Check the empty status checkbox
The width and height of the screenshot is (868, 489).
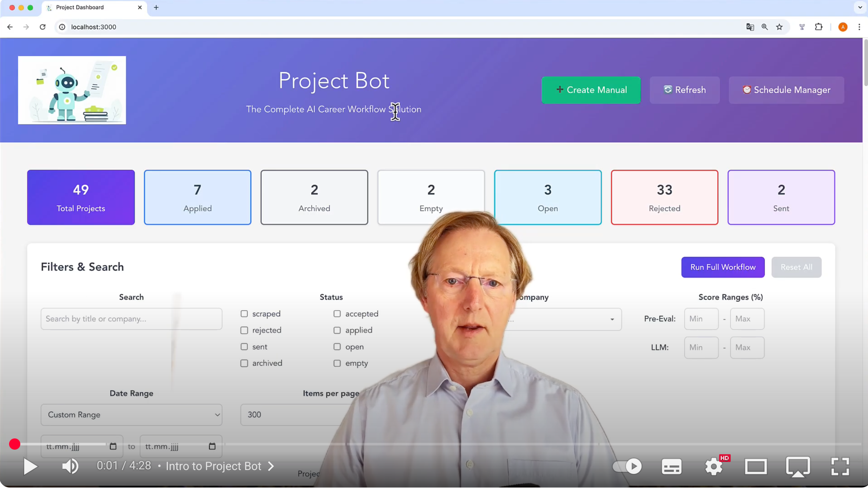click(x=337, y=363)
